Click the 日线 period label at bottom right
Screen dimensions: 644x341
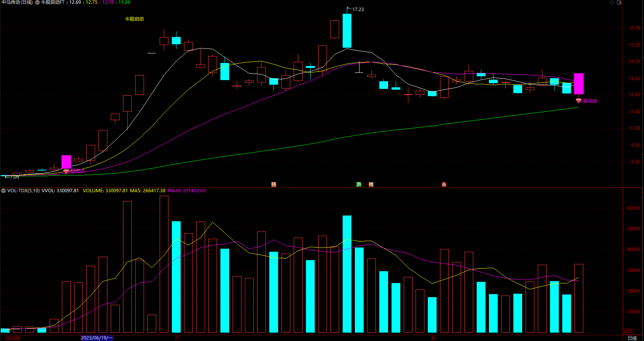632,338
